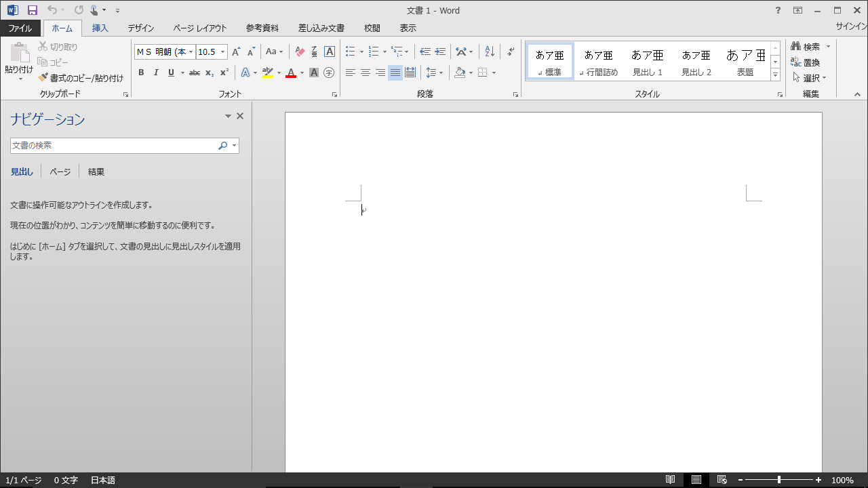Click the Undo arrow icon

tap(52, 10)
